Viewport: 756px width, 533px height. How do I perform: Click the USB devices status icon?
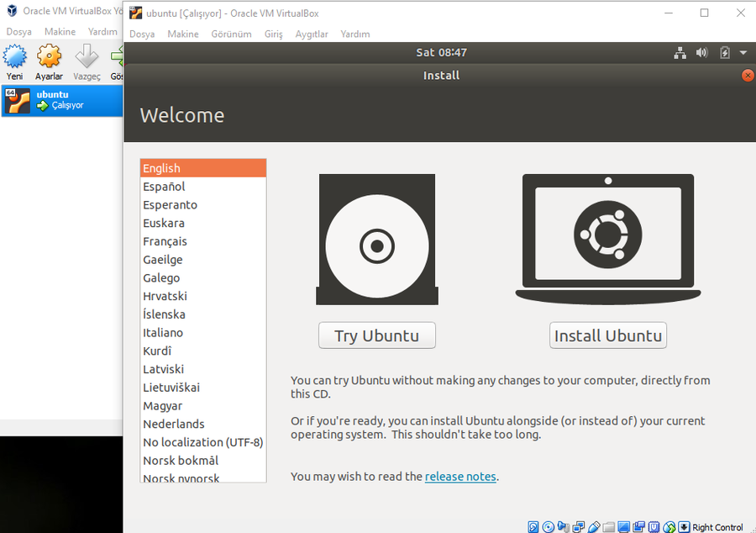(594, 527)
